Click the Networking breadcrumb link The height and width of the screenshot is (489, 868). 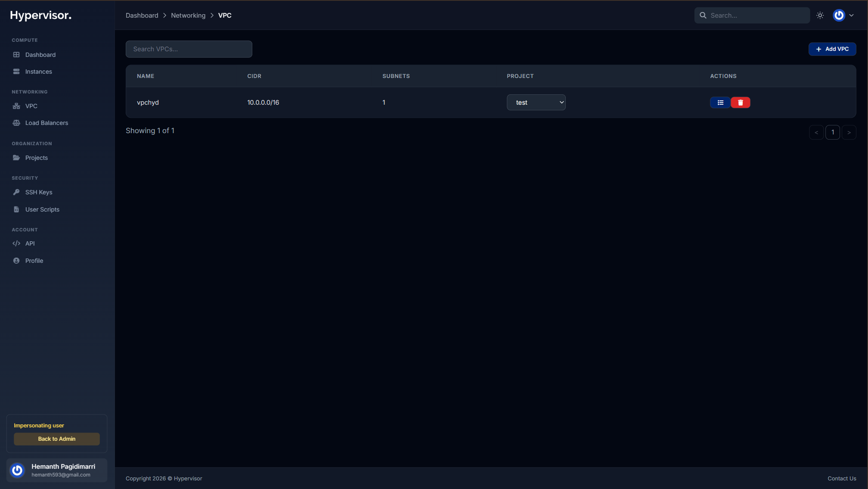click(x=188, y=16)
